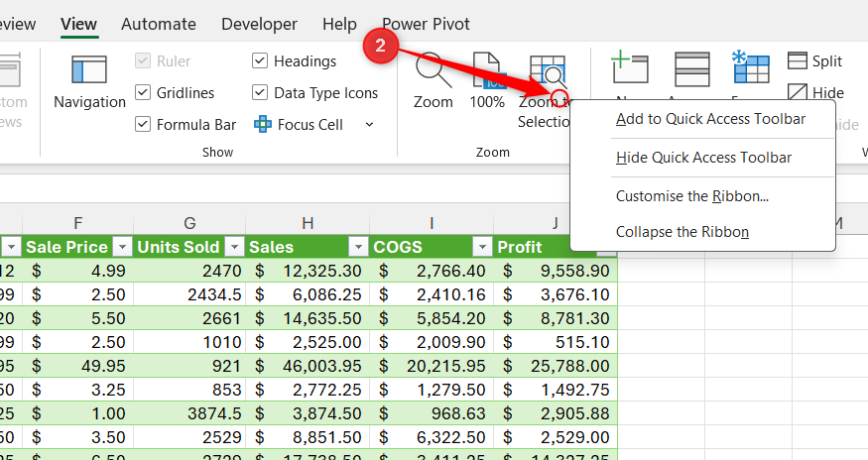Image resolution: width=868 pixels, height=460 pixels.
Task: Select the Sales cell 12,325.30
Action: click(308, 271)
